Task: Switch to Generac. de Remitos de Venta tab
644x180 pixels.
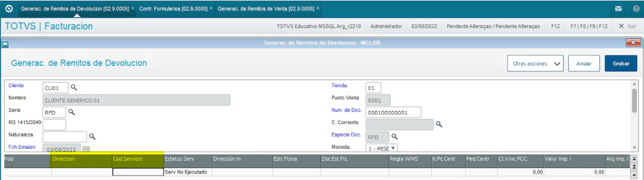Action: tap(266, 9)
